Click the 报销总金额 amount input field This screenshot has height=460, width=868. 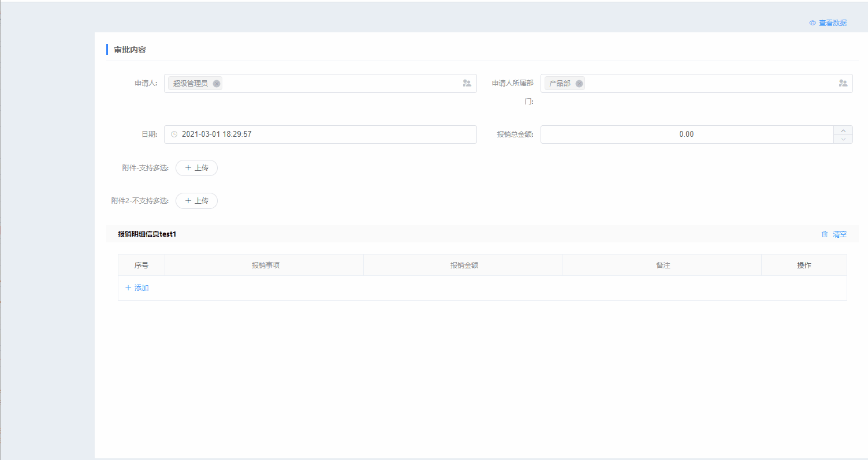coord(686,134)
